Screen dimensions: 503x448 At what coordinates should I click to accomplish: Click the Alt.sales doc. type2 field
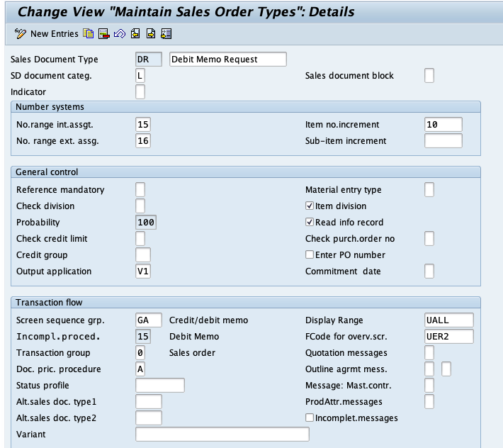(x=149, y=418)
